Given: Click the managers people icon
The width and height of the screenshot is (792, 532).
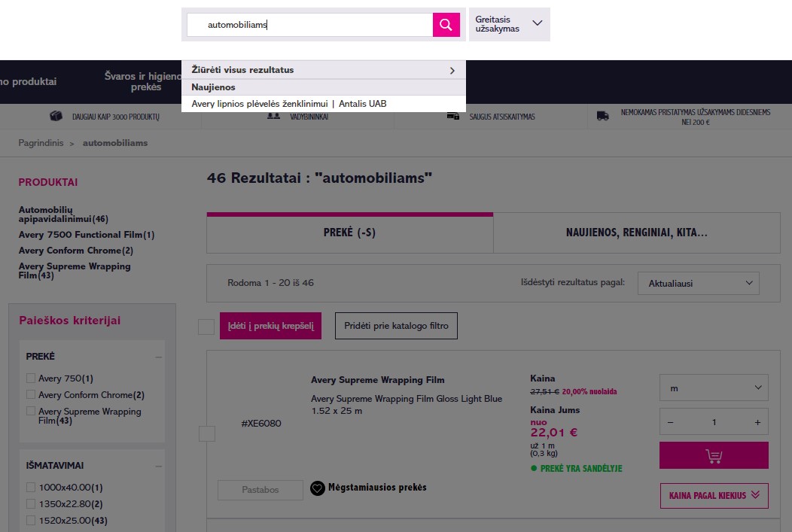Looking at the screenshot, I should tap(273, 116).
